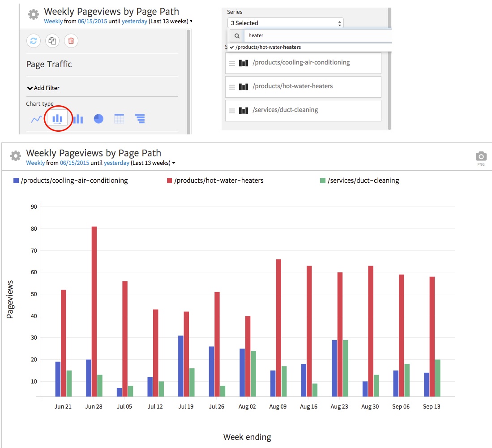
Task: Select the data table chart type icon
Action: (119, 118)
